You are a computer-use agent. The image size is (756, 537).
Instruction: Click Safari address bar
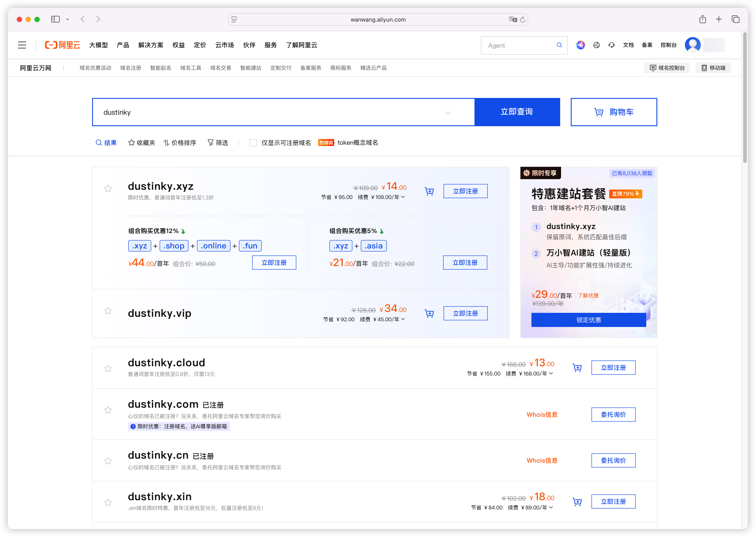pos(378,19)
